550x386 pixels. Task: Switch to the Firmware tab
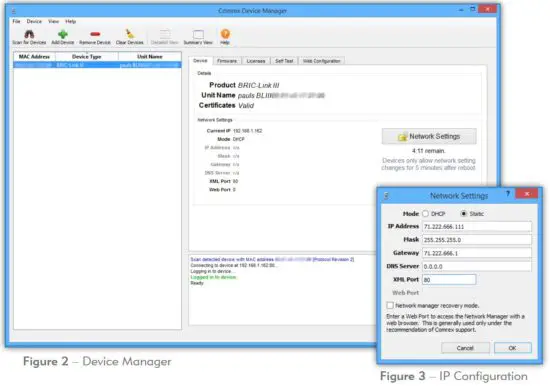click(227, 61)
